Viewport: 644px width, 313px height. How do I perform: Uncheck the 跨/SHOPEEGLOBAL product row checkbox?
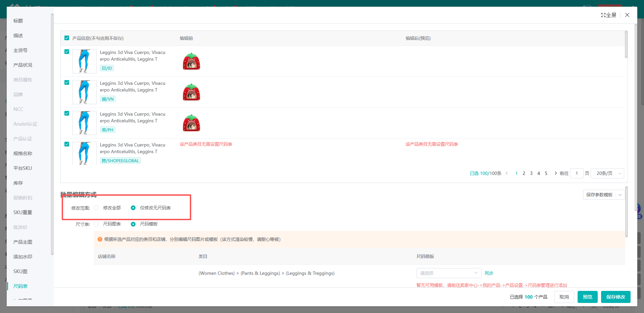pyautogui.click(x=67, y=144)
